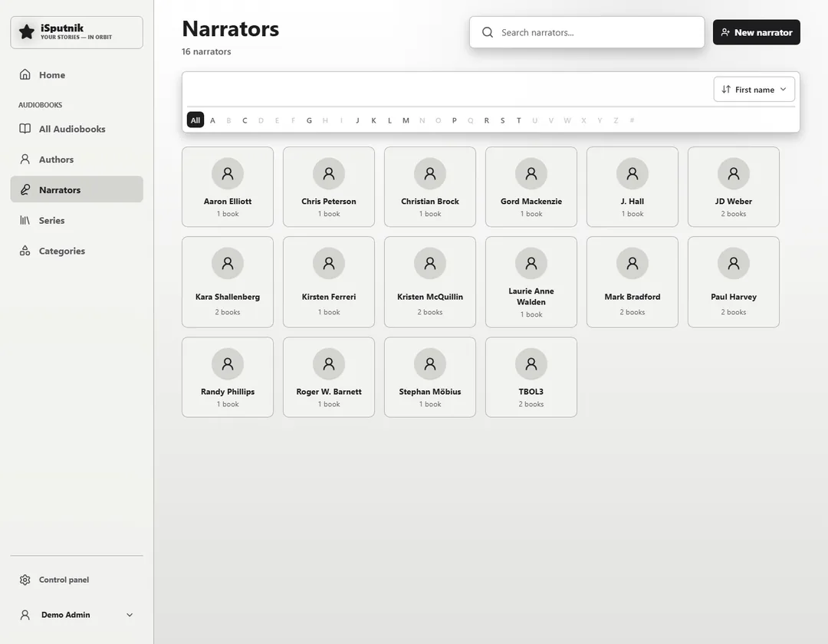828x644 pixels.
Task: Filter narrators by letter J
Action: [x=357, y=120]
